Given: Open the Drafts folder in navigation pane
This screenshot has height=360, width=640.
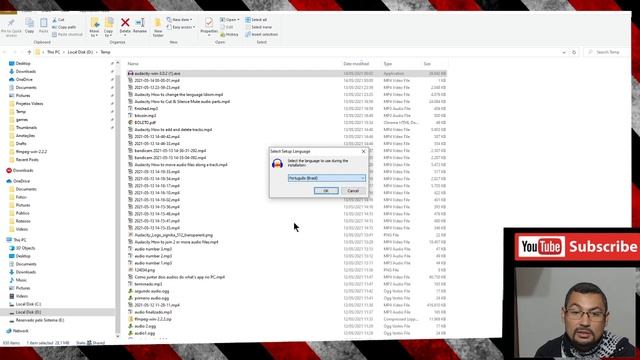Looking at the screenshot, I should [21, 144].
